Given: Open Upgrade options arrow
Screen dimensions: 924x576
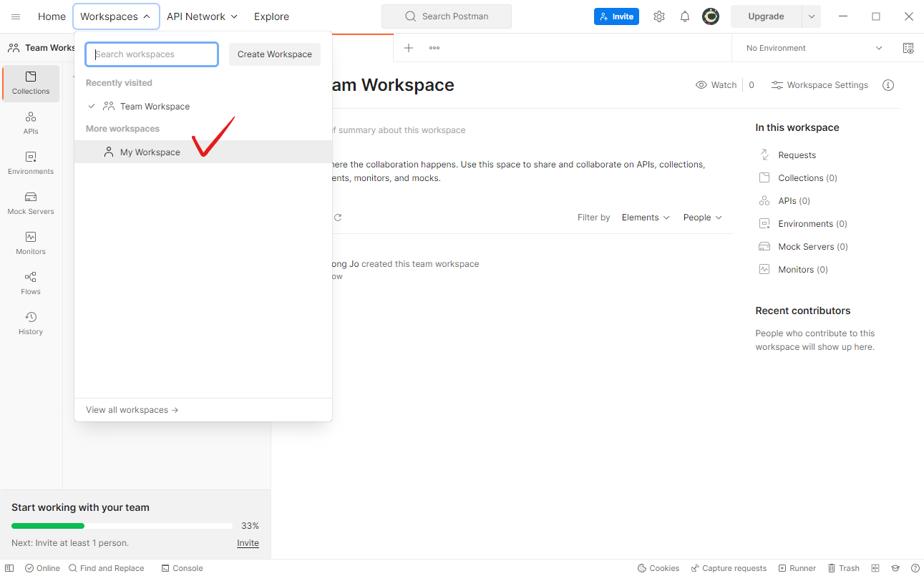Looking at the screenshot, I should tap(811, 16).
